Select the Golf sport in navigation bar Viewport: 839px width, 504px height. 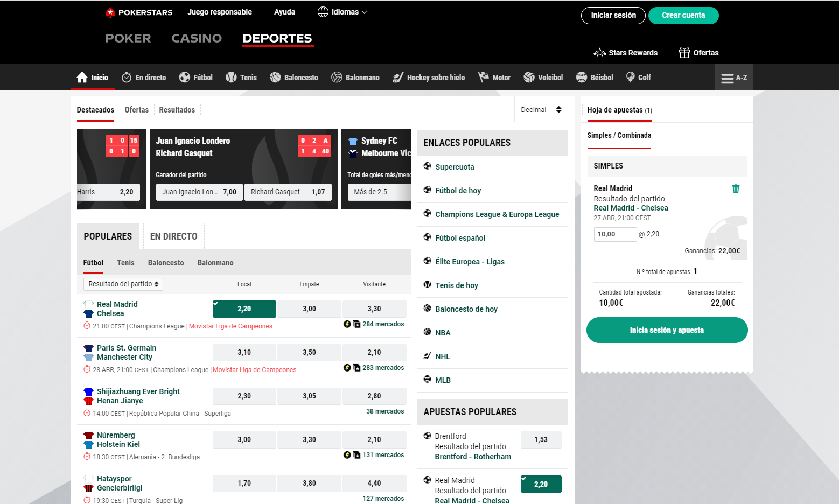tap(638, 78)
